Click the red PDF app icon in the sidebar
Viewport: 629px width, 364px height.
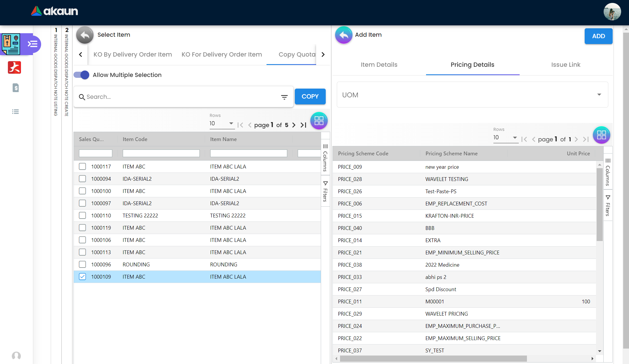pyautogui.click(x=14, y=67)
